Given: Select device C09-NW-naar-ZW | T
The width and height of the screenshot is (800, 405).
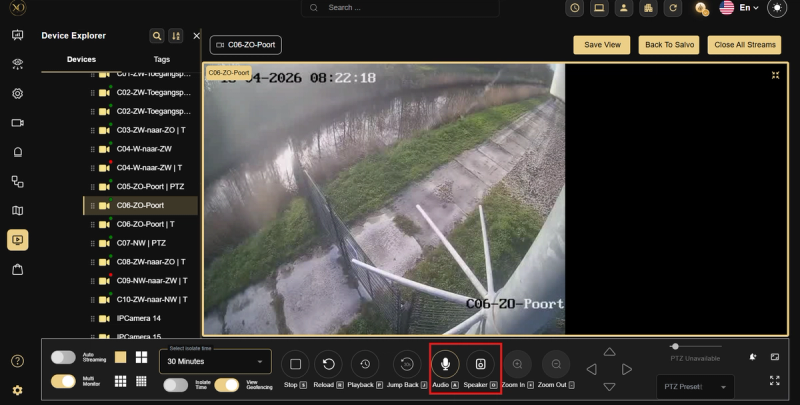Looking at the screenshot, I should pyautogui.click(x=140, y=281).
